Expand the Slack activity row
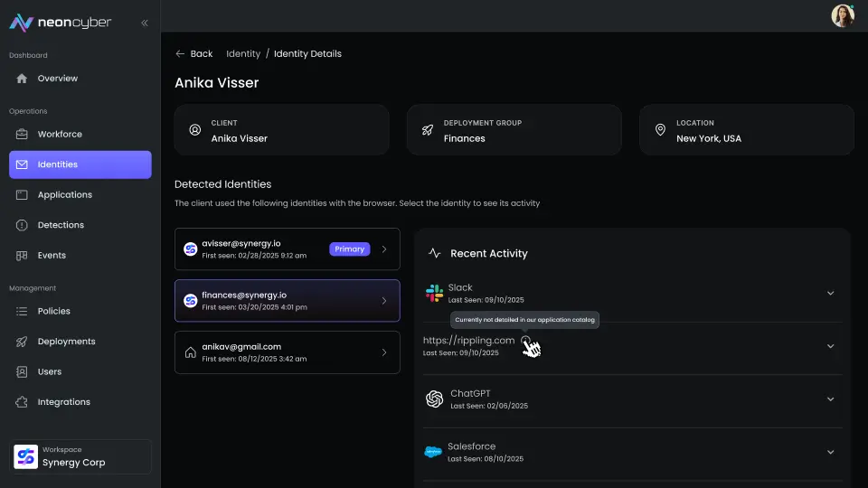This screenshot has height=488, width=868. (830, 293)
